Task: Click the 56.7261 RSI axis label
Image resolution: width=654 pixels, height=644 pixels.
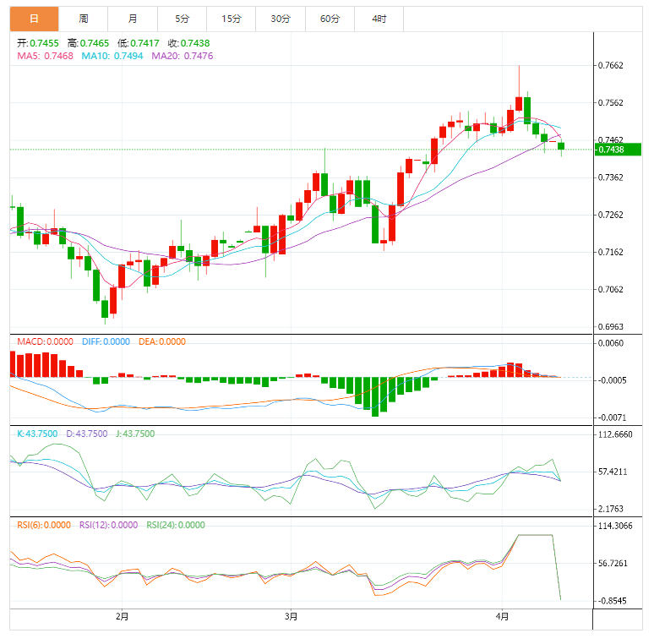Action: [x=613, y=564]
